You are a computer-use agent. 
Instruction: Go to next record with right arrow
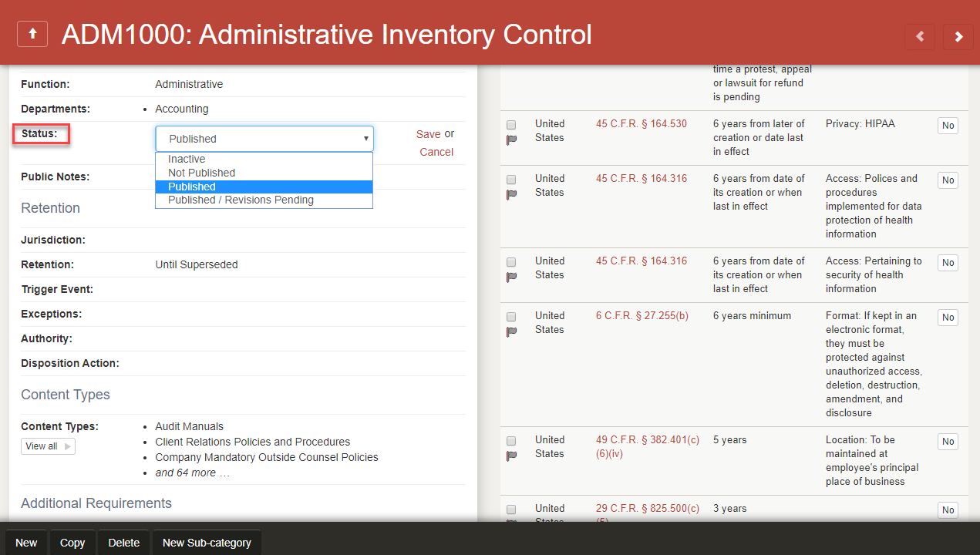point(958,36)
